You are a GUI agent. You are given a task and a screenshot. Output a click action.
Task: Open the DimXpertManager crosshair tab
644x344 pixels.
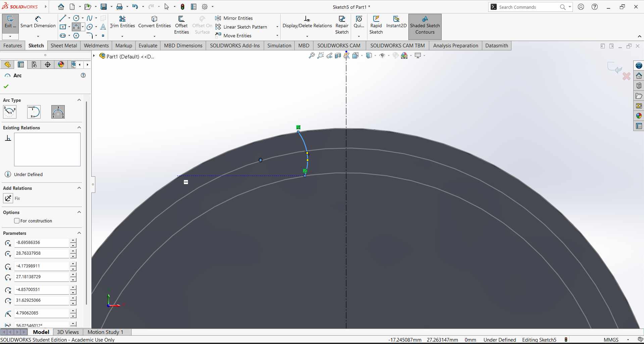click(x=48, y=64)
